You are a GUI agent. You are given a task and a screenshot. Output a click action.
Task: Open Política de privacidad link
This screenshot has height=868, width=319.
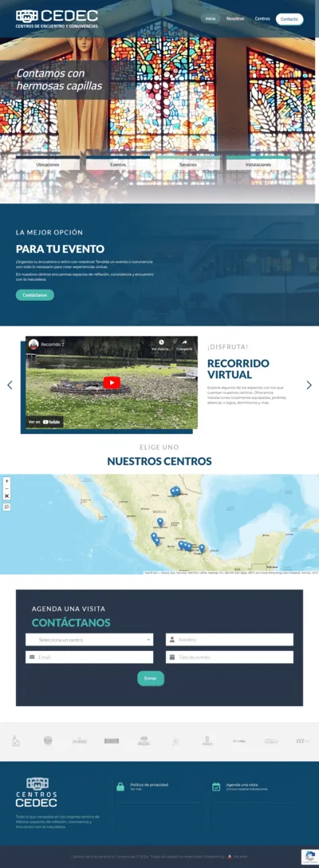149,784
